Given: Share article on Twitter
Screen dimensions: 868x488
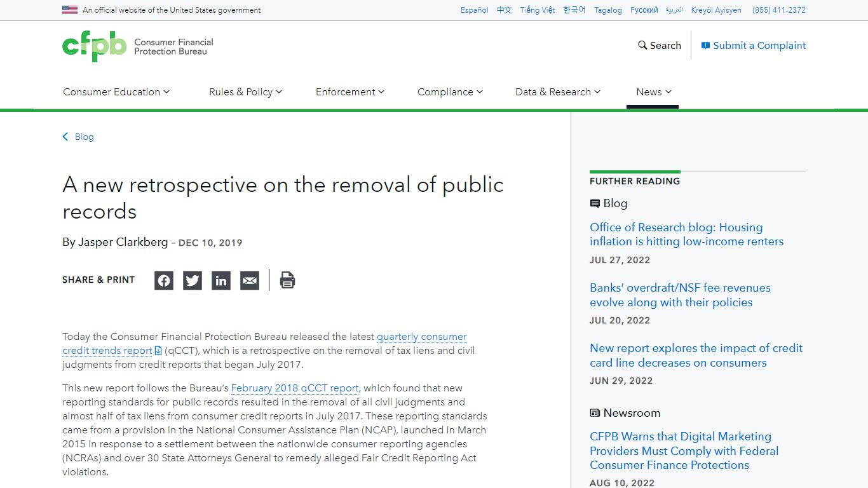Looking at the screenshot, I should tap(193, 280).
